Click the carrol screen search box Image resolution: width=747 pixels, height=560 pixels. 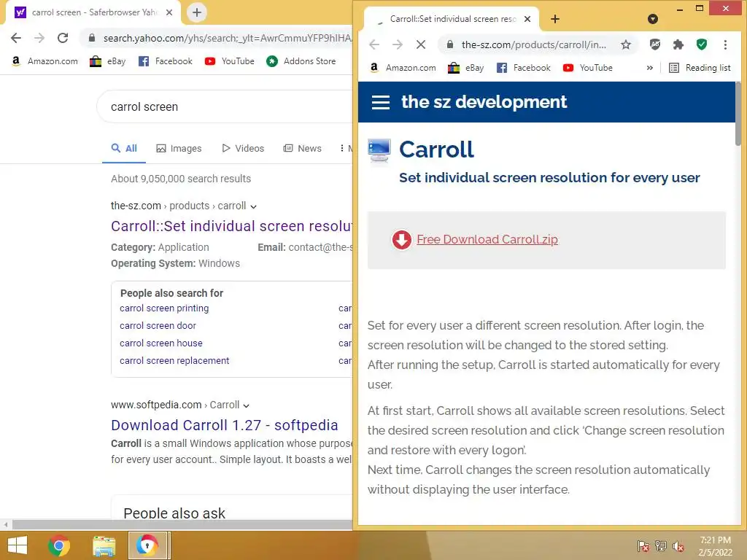tap(224, 106)
